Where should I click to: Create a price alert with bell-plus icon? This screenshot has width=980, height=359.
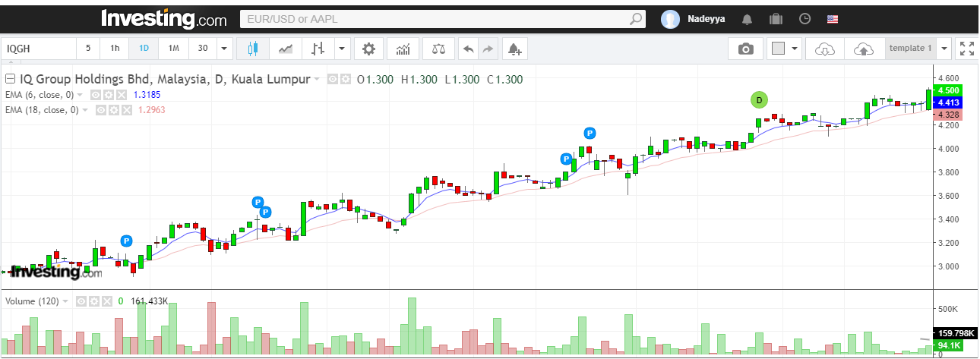point(514,49)
